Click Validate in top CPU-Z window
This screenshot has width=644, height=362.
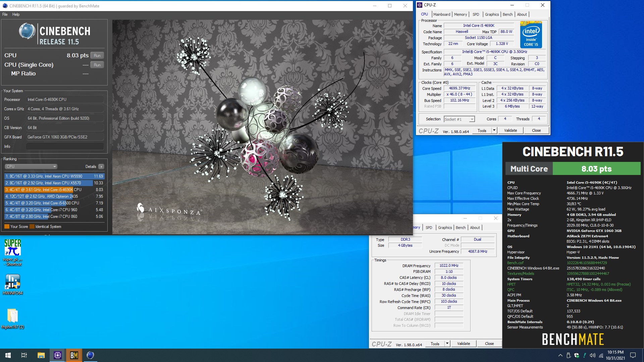(x=511, y=130)
